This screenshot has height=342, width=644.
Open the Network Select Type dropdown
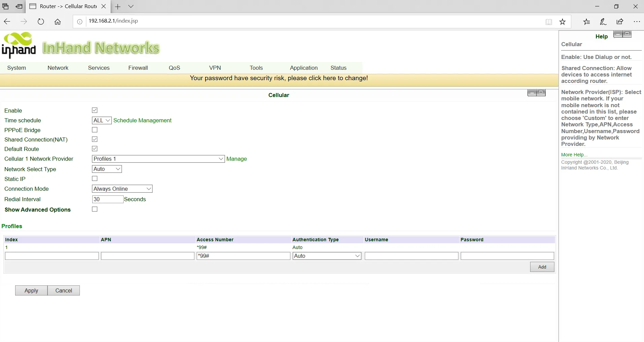(x=107, y=169)
